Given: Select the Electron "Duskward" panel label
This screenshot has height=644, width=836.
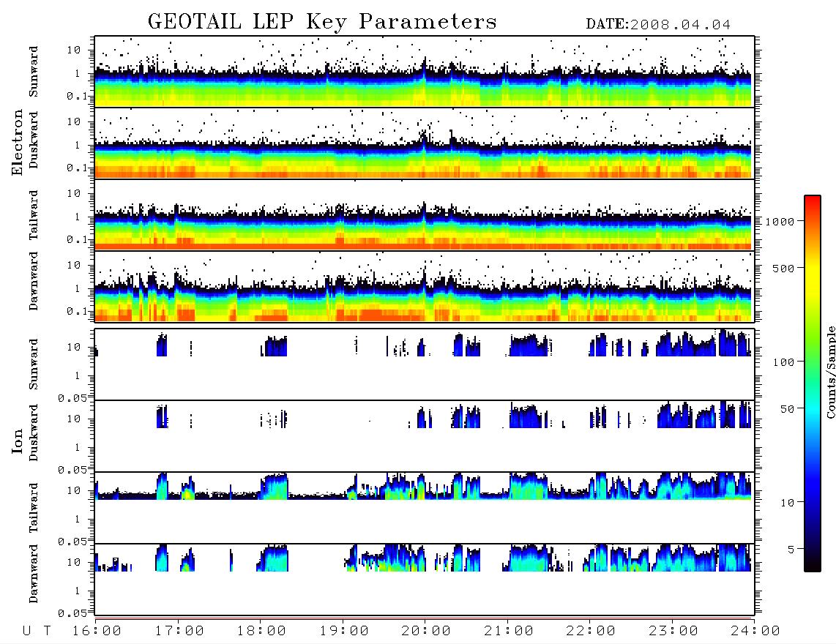Looking at the screenshot, I should pyautogui.click(x=34, y=141).
